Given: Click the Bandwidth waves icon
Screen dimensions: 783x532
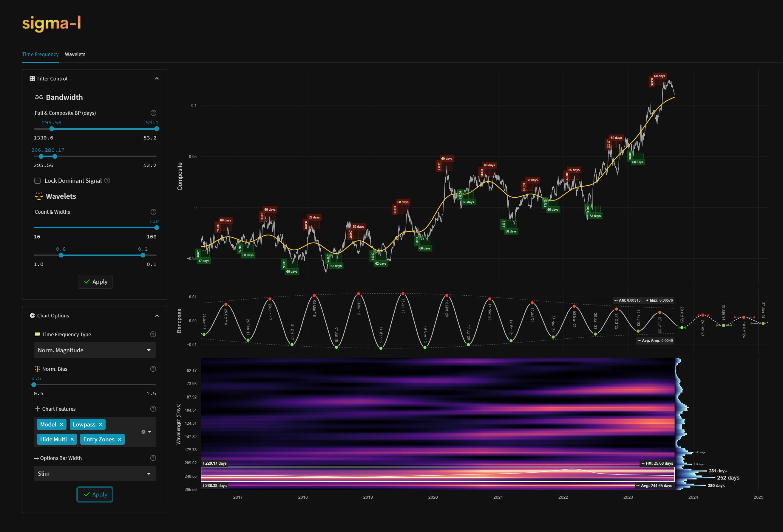Looking at the screenshot, I should click(39, 97).
